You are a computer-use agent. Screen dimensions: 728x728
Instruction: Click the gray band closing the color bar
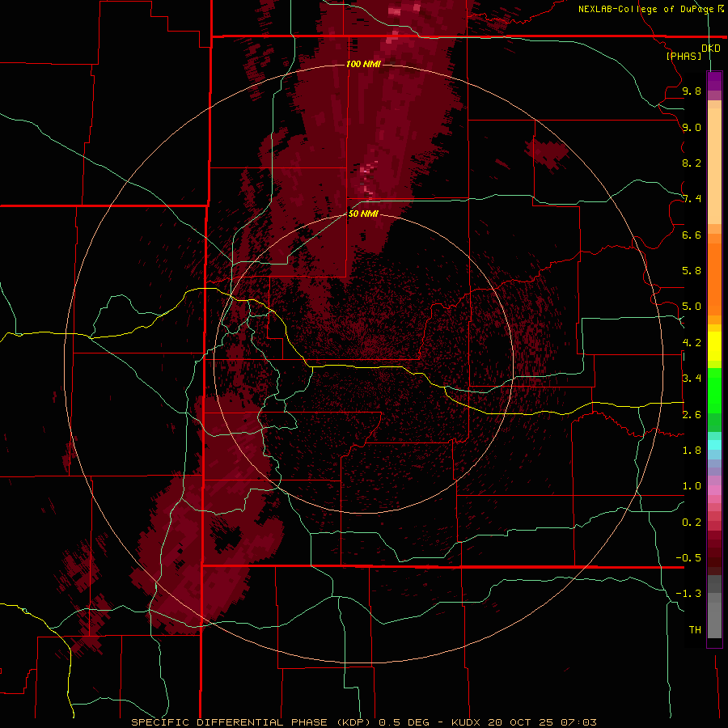(714, 620)
